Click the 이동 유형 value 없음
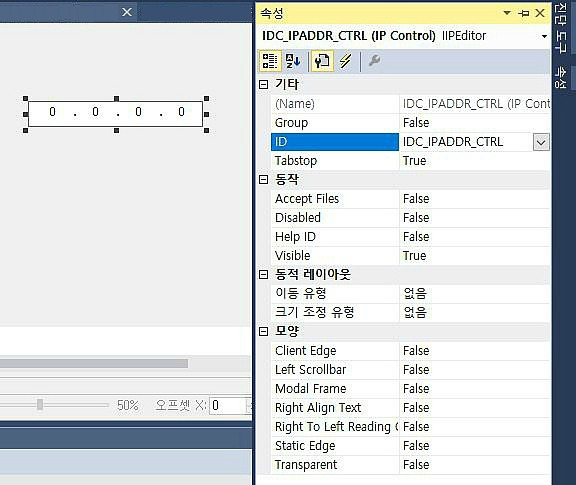 pos(475,294)
